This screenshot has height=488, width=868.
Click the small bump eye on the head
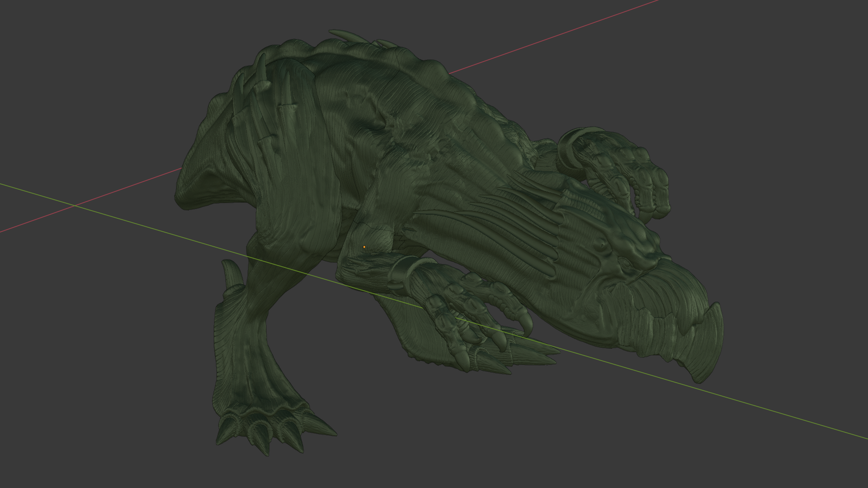coord(601,244)
